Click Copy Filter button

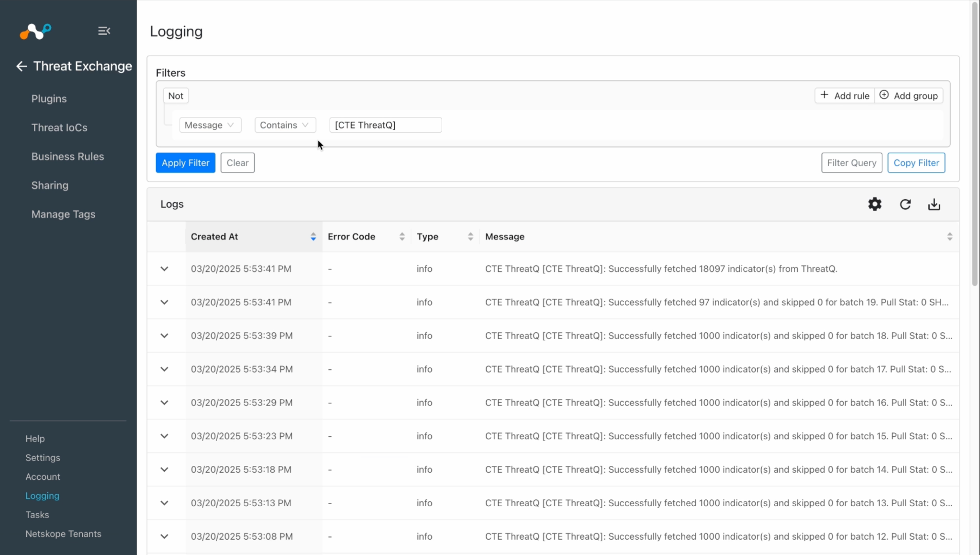coord(916,163)
